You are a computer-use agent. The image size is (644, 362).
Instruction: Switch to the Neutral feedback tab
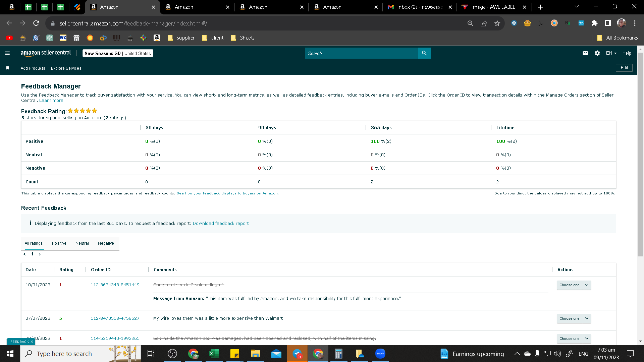(x=82, y=243)
